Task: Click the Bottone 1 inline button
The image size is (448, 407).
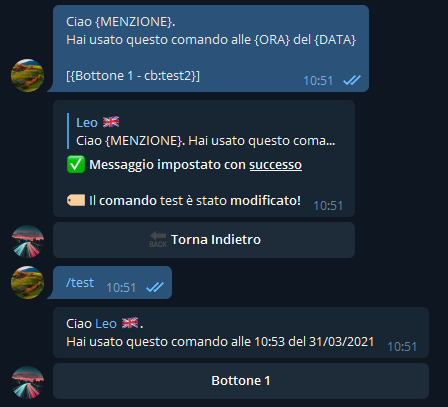Action: (241, 381)
